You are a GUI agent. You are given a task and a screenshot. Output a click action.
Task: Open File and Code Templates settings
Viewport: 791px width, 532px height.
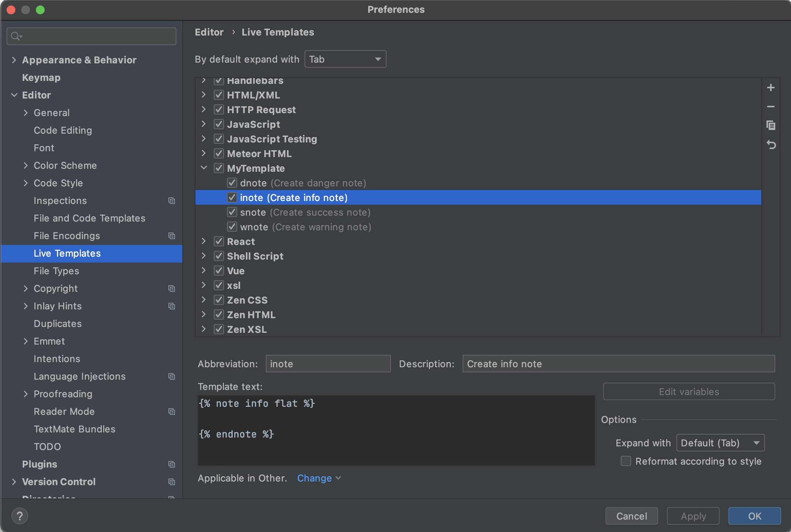click(x=89, y=218)
